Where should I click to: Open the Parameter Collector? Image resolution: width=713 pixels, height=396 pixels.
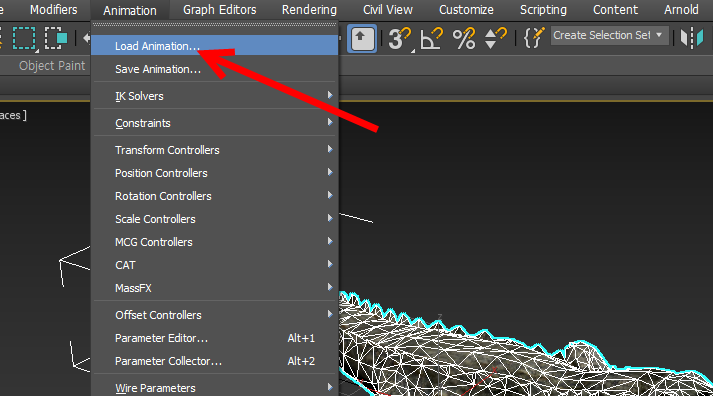point(215,361)
